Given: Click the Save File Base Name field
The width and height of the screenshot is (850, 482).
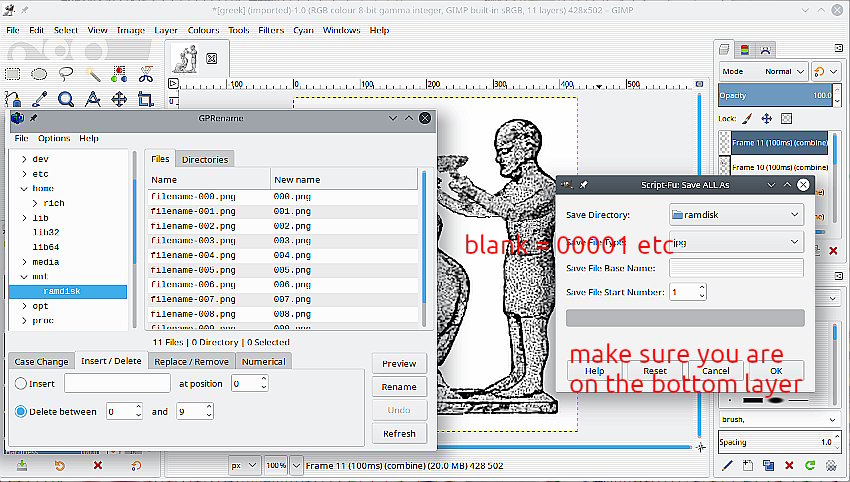Looking at the screenshot, I should pos(736,268).
